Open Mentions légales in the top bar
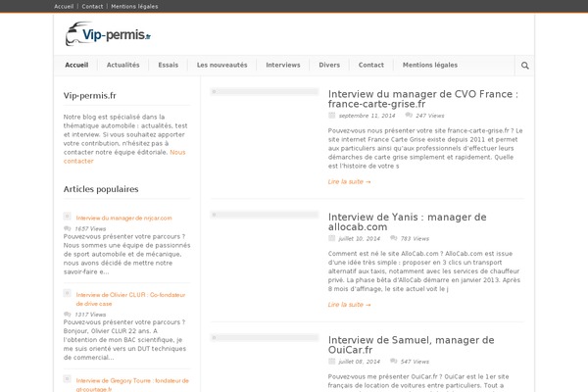This screenshot has width=588, height=392. click(x=134, y=7)
